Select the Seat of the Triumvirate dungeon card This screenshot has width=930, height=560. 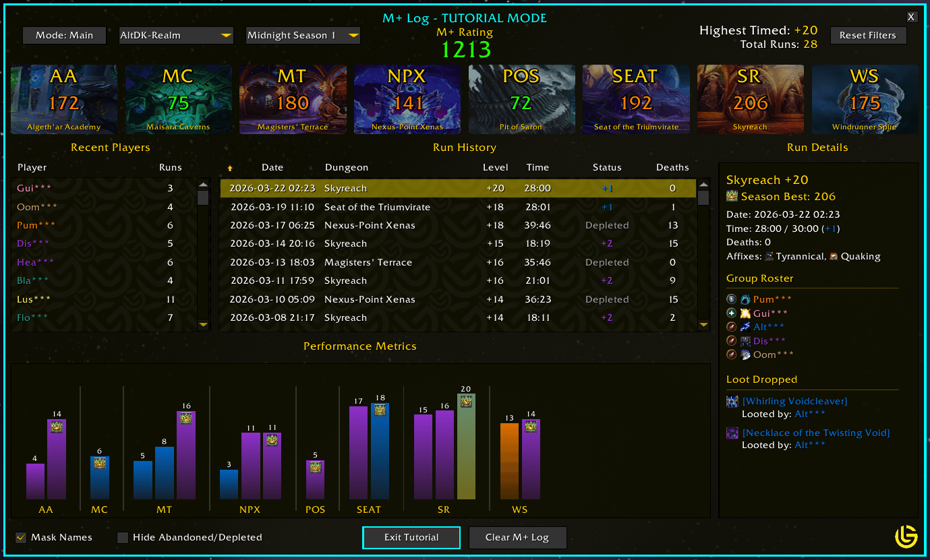636,100
